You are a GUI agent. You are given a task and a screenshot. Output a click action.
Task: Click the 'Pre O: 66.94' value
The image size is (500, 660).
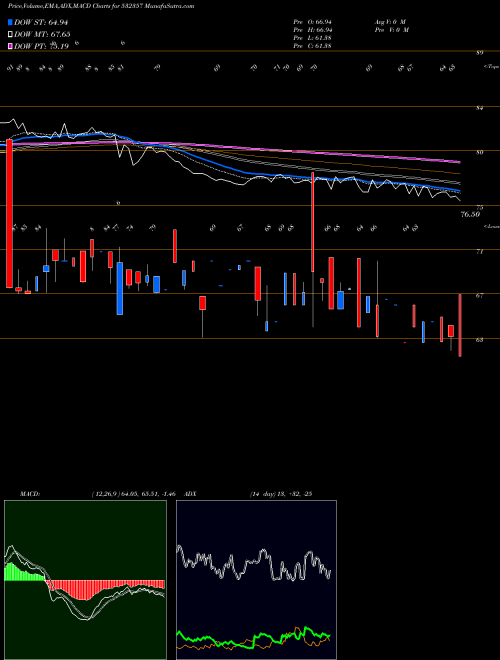pyautogui.click(x=312, y=22)
